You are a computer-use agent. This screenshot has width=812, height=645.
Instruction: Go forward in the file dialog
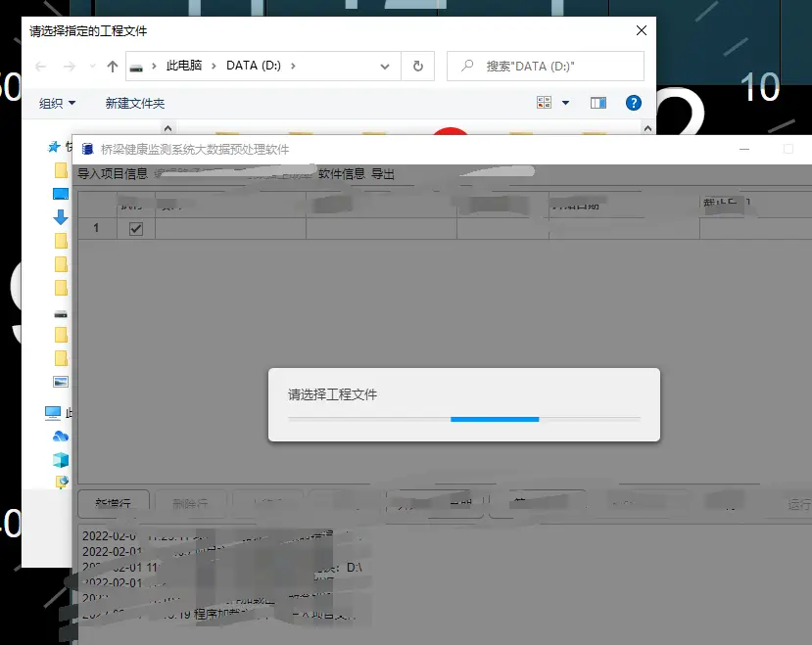[x=69, y=67]
